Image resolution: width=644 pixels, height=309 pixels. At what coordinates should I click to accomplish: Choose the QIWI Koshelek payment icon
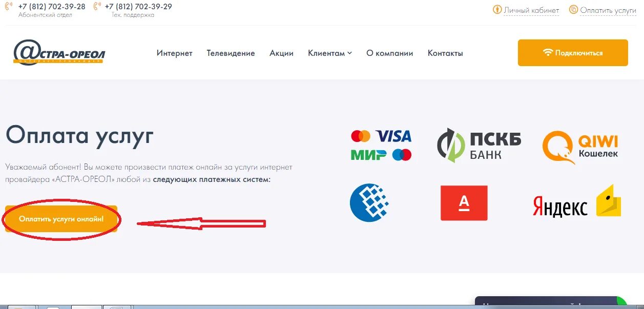click(580, 147)
